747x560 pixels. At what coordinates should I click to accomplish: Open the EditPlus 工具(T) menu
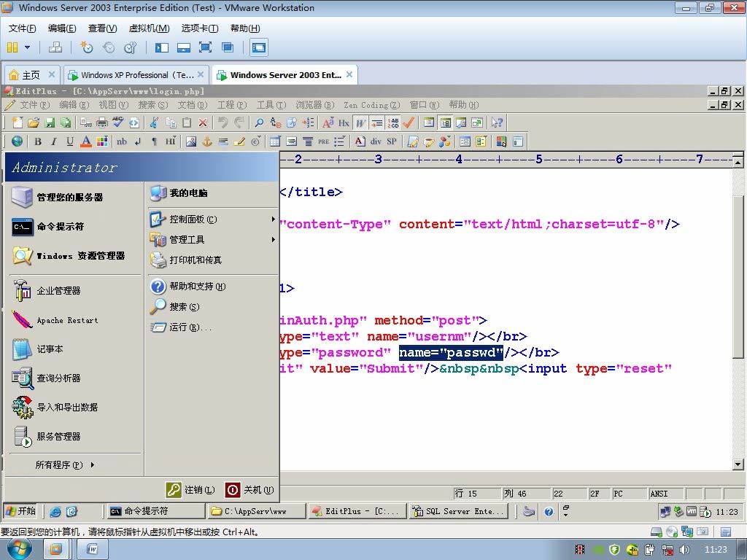click(x=271, y=105)
